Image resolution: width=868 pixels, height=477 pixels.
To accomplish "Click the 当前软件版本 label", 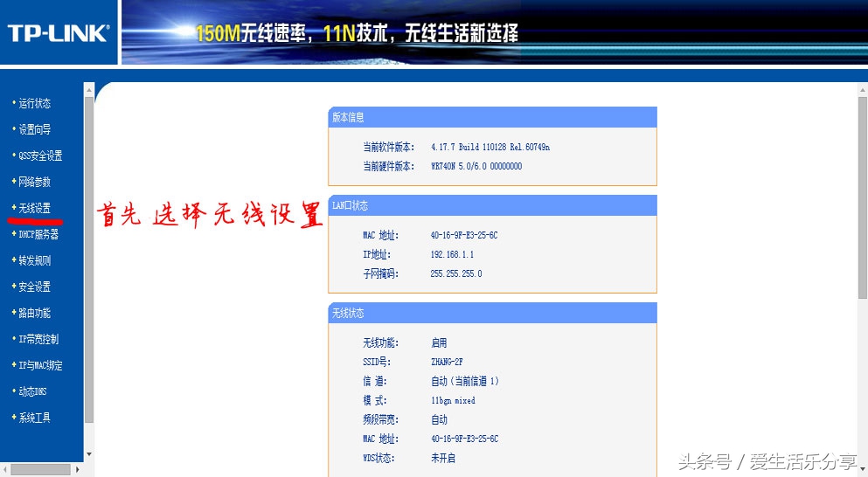I will click(x=389, y=147).
